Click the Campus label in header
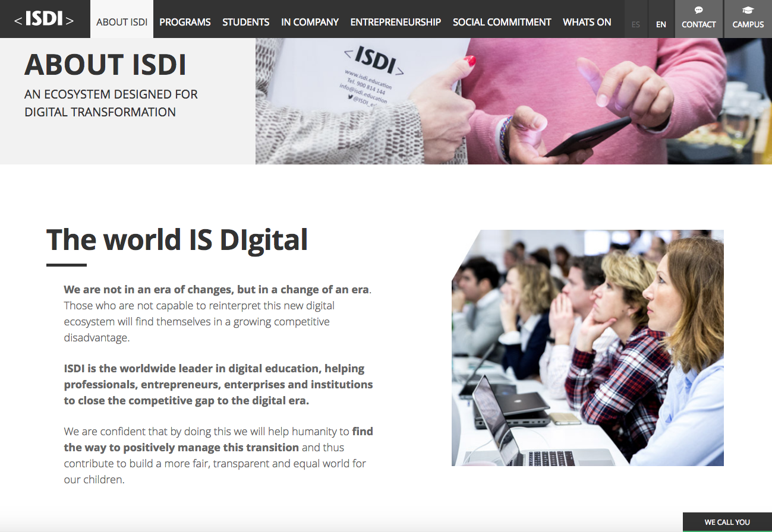Image resolution: width=772 pixels, height=532 pixels. tap(748, 24)
